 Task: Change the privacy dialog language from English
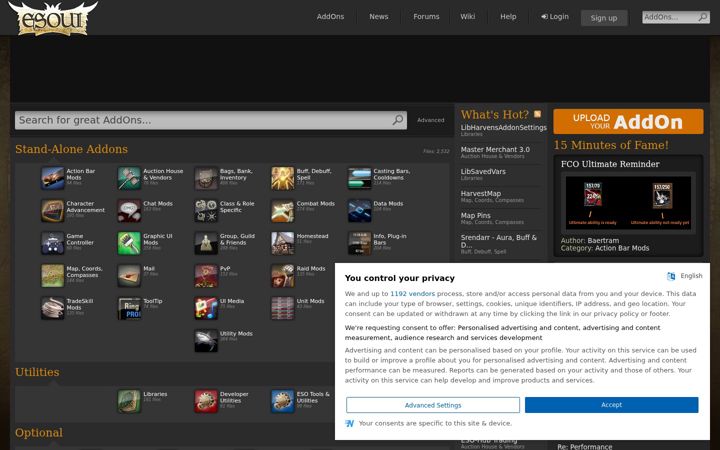685,276
